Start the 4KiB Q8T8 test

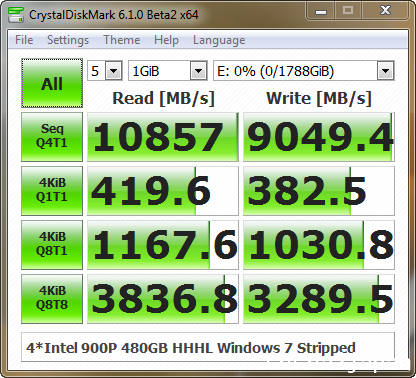click(x=52, y=299)
